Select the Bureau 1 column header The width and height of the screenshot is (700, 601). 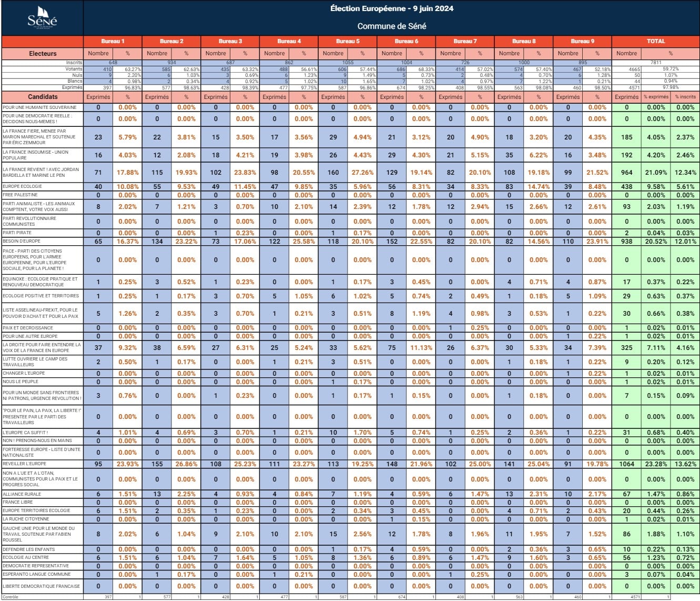click(113, 41)
